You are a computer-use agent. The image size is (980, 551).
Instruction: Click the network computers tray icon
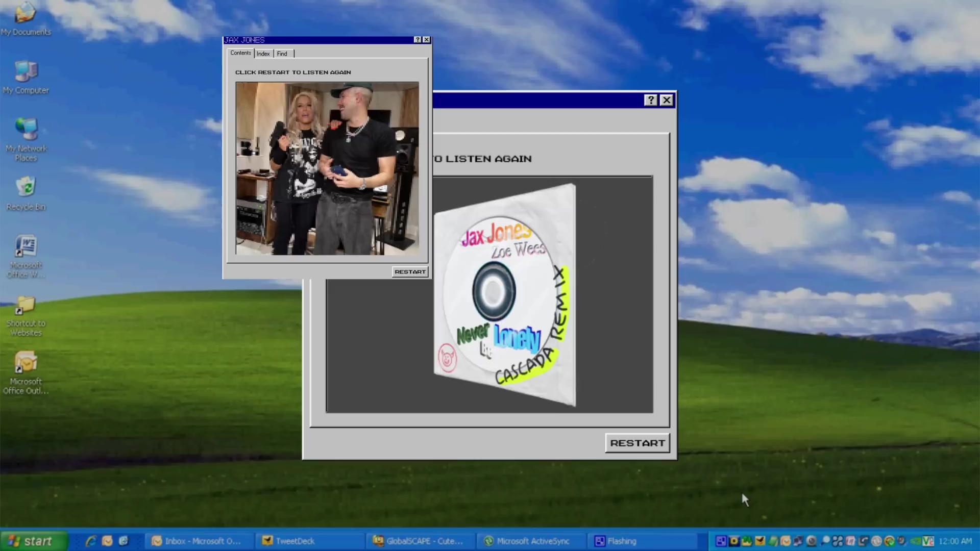click(798, 541)
